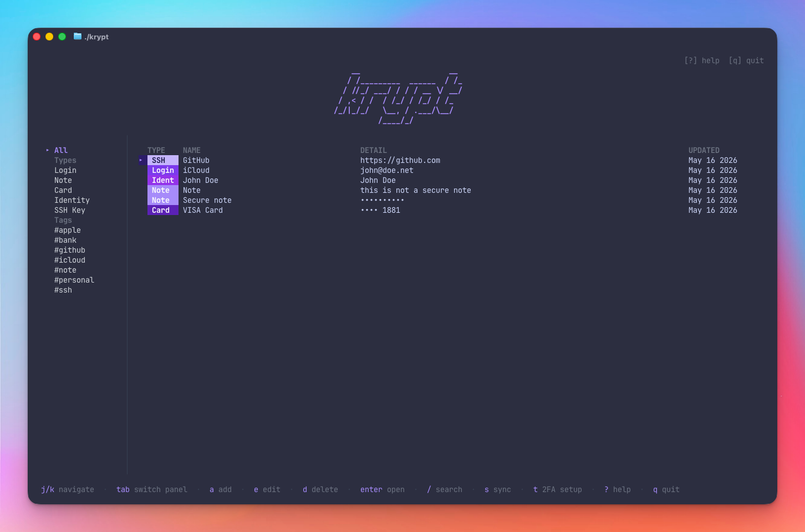Viewport: 805px width, 532px height.
Task: Select the #github tag
Action: [x=70, y=250]
